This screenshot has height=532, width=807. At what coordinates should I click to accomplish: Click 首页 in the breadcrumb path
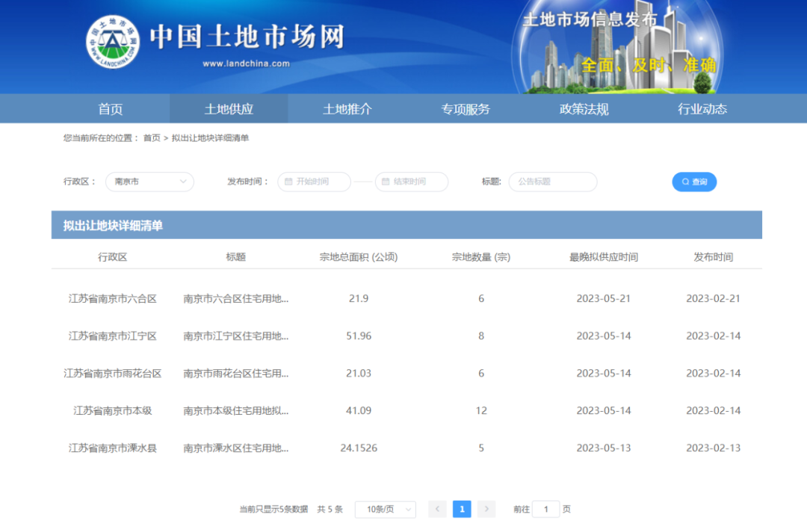tap(152, 138)
